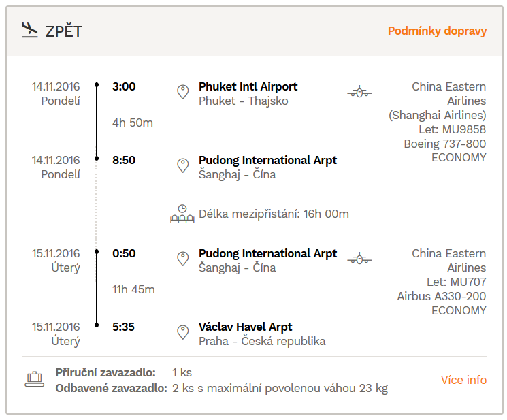
Task: Click the Let: MU9858 flight number
Action: (453, 129)
